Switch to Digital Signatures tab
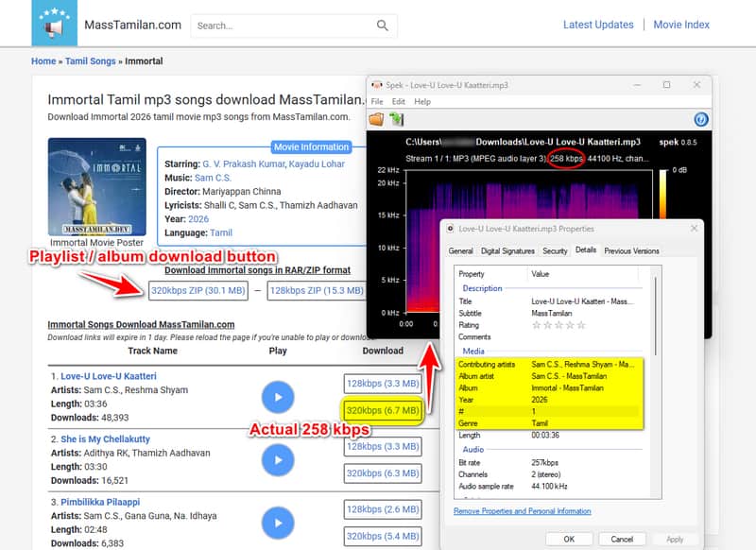The image size is (756, 550). 507,251
